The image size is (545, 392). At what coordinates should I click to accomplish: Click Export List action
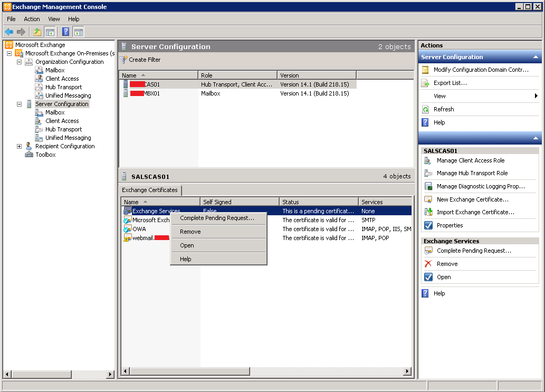tap(450, 83)
